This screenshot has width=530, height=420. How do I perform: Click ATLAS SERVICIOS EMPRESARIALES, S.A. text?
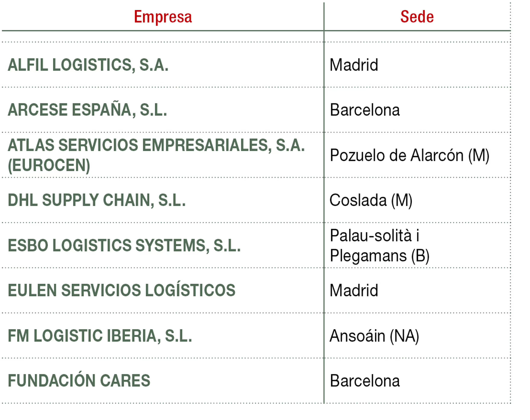(x=156, y=145)
